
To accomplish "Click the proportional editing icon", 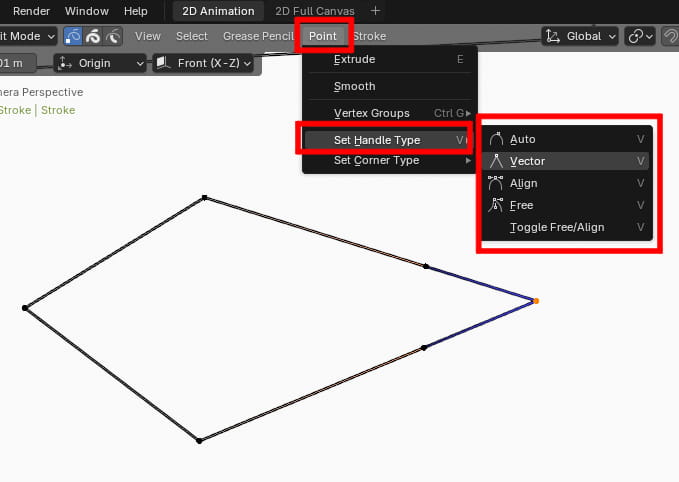I will tap(671, 36).
